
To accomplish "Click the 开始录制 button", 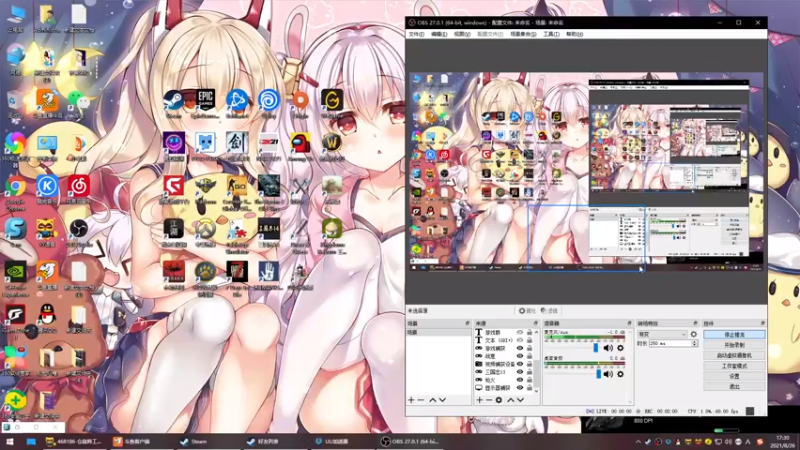I will [x=734, y=345].
